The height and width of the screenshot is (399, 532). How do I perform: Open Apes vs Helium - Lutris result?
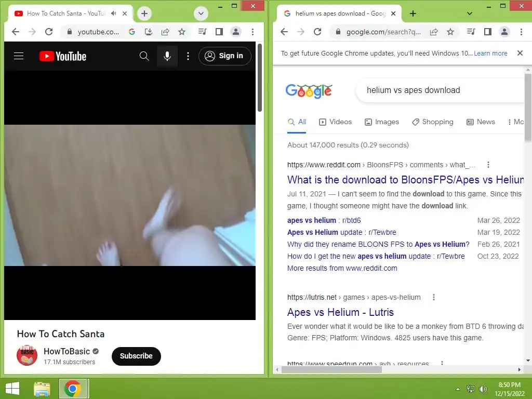click(x=340, y=312)
